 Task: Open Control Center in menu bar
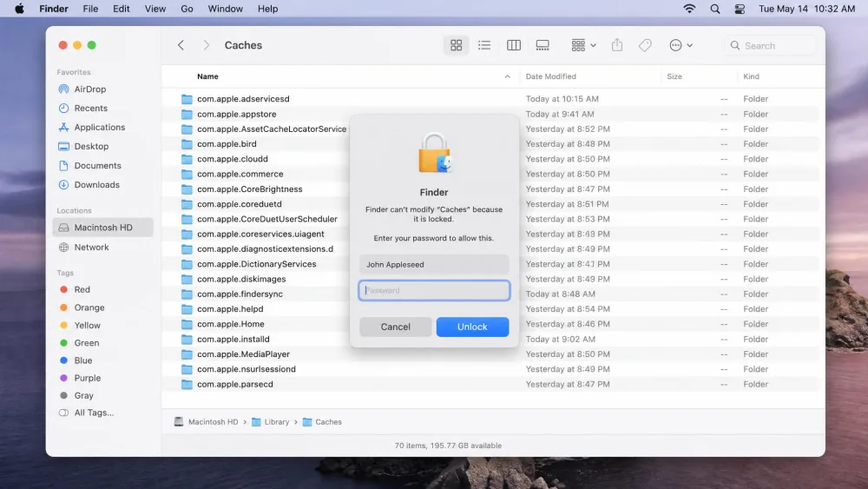pos(740,9)
